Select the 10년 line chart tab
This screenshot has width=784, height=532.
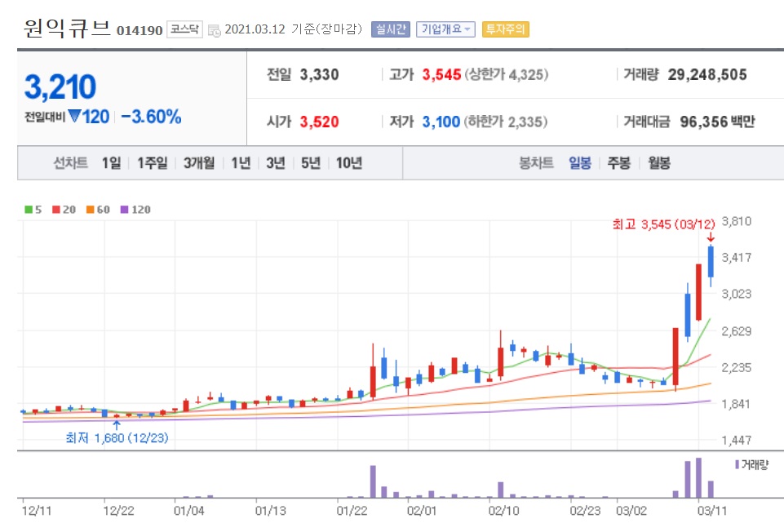coord(349,163)
